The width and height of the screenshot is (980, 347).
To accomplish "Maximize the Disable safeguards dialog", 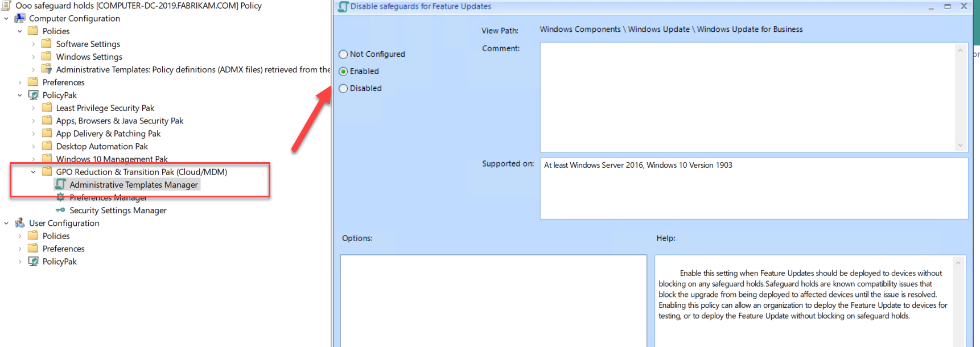I will coord(948,6).
